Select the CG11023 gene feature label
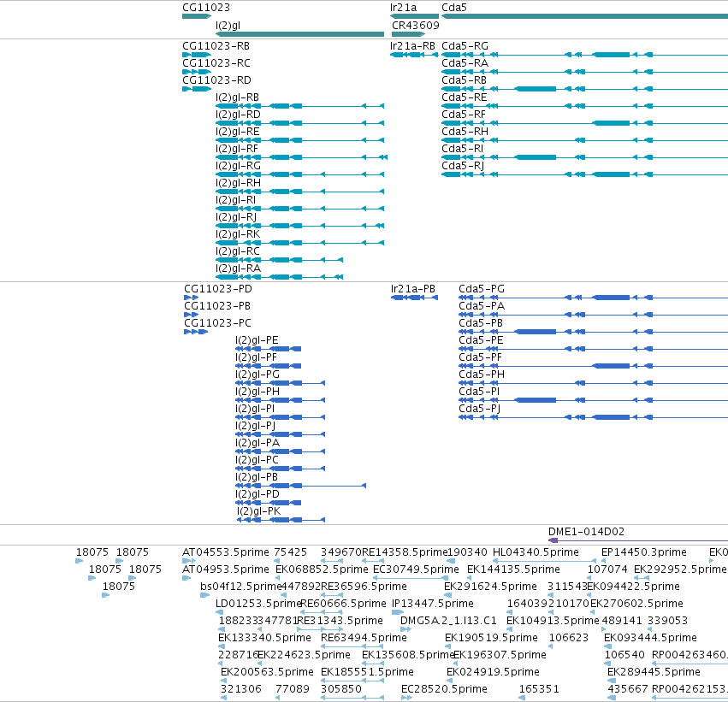The width and height of the screenshot is (728, 702). coord(205,8)
